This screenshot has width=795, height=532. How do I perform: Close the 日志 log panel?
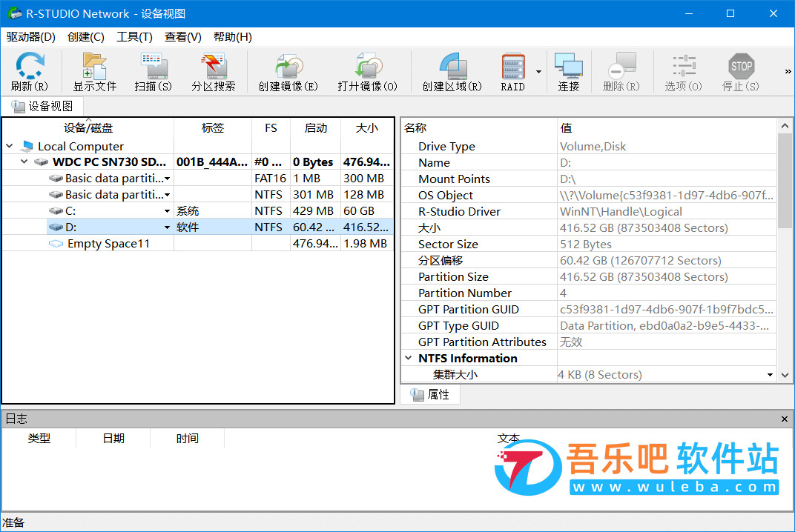(x=785, y=419)
